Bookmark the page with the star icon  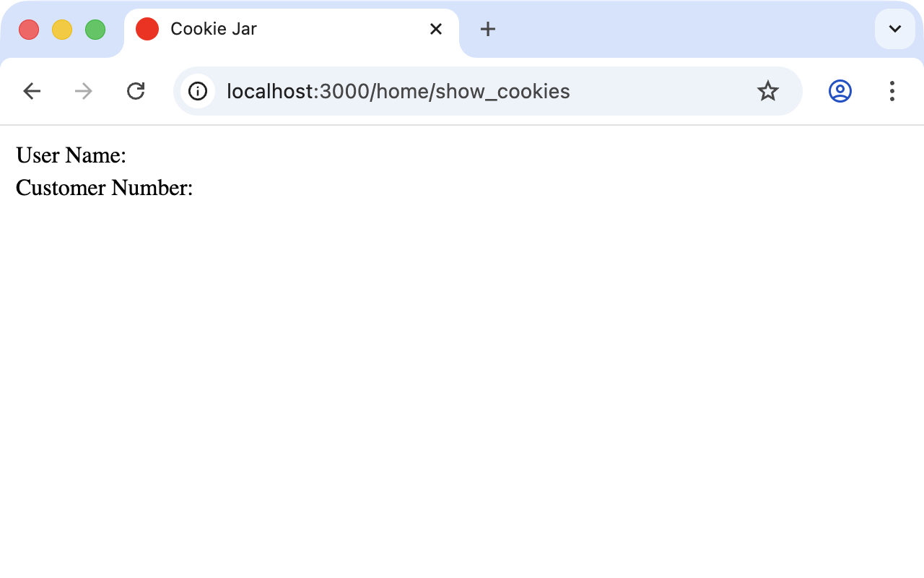767,91
